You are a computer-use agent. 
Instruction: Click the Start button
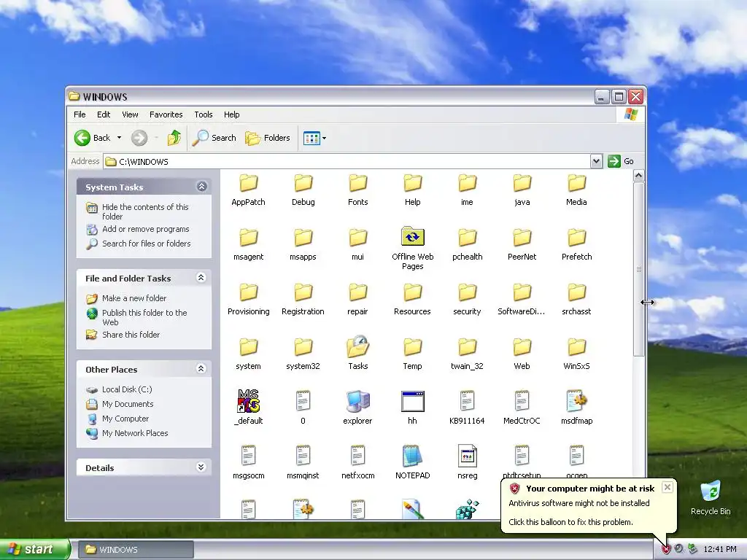click(35, 549)
